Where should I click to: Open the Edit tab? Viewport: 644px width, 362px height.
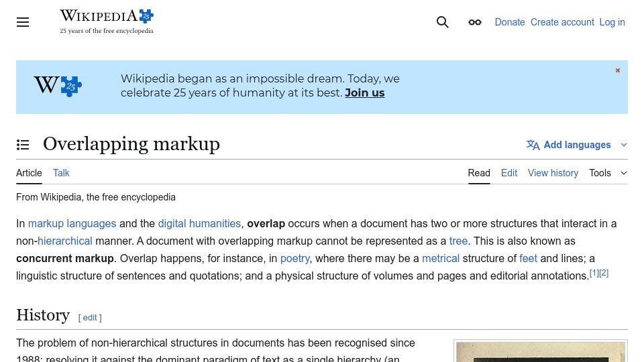click(509, 173)
